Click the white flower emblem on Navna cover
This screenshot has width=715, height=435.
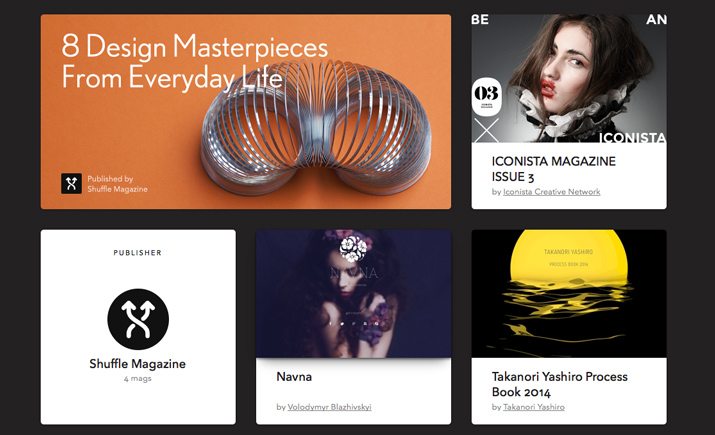(353, 249)
